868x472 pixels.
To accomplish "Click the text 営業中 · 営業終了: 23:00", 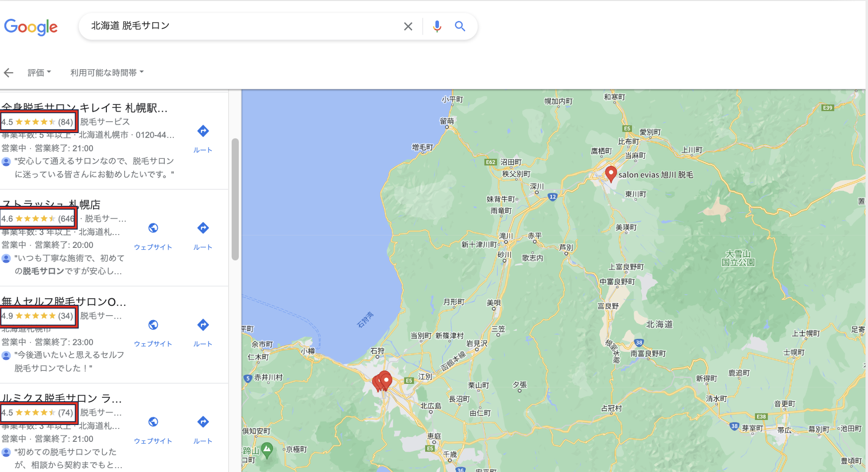I will (48, 342).
